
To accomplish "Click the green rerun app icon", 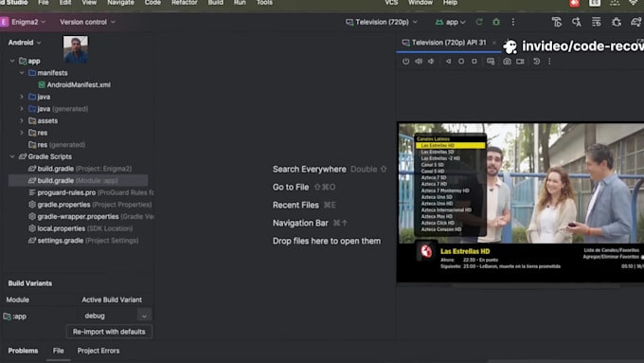I will coord(479,22).
